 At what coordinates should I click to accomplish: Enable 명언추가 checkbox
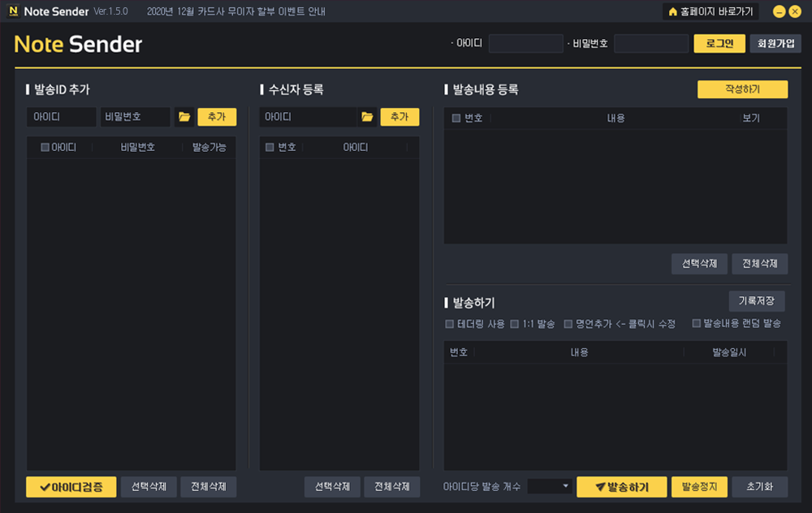[568, 324]
